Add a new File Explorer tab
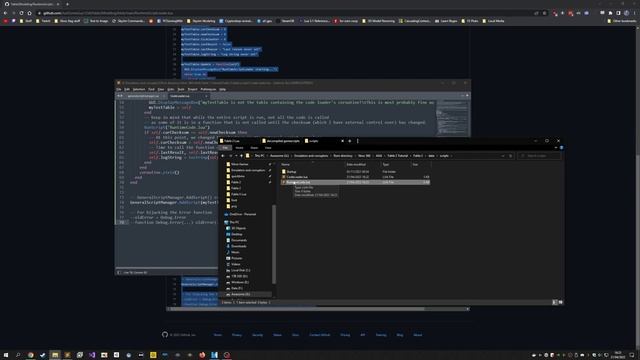 click(x=350, y=141)
